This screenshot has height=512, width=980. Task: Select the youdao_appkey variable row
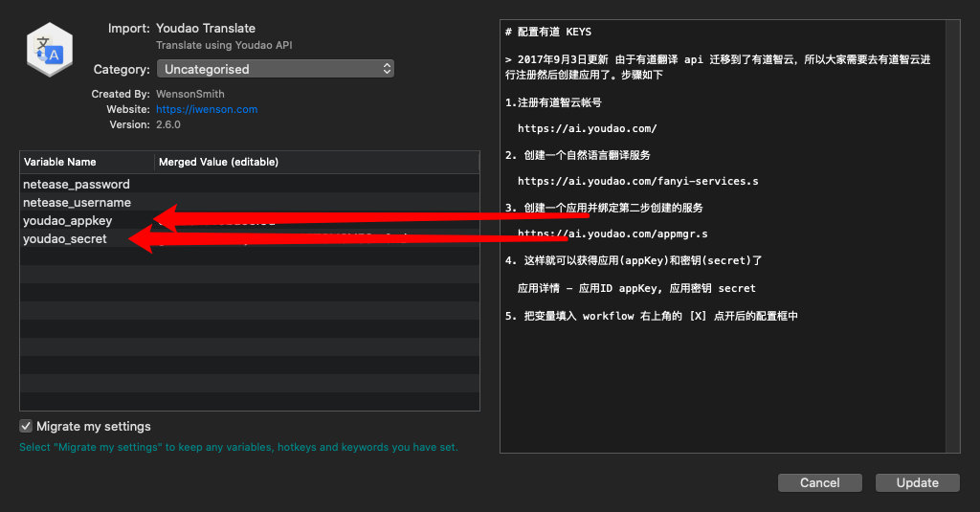[x=250, y=220]
